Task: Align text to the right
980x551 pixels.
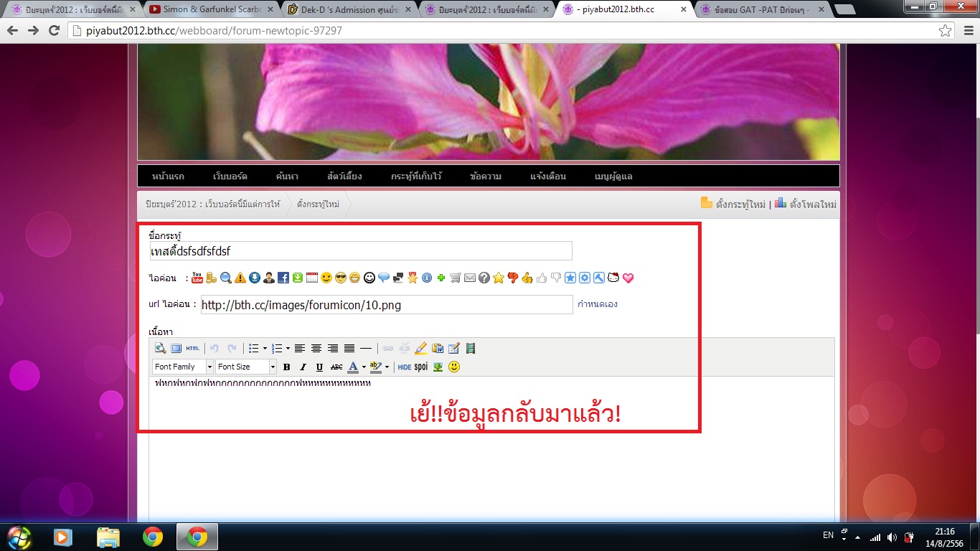Action: (333, 349)
